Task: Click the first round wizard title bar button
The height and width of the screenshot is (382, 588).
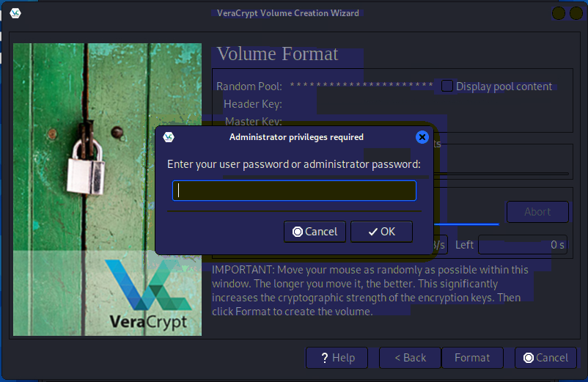Action: click(x=559, y=13)
